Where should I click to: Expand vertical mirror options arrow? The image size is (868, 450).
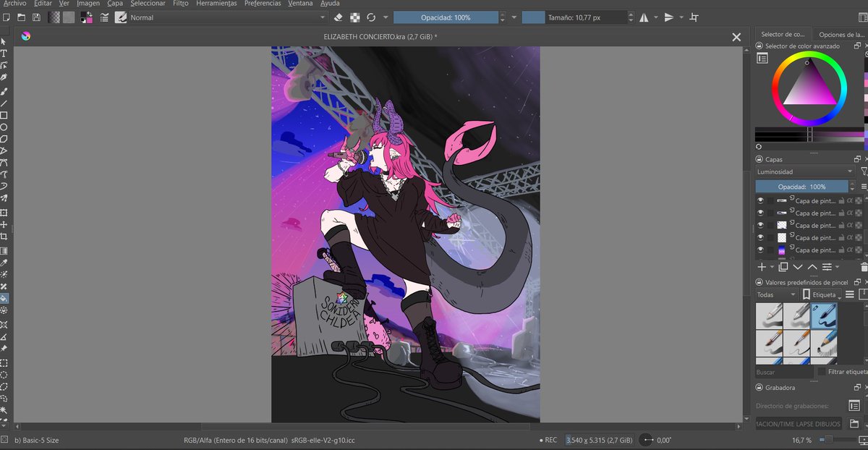681,17
